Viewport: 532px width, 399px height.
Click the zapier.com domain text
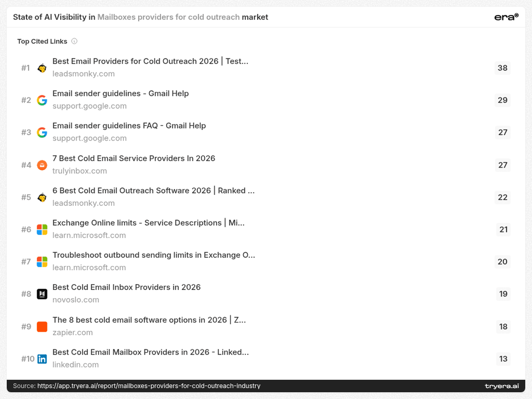coord(72,332)
